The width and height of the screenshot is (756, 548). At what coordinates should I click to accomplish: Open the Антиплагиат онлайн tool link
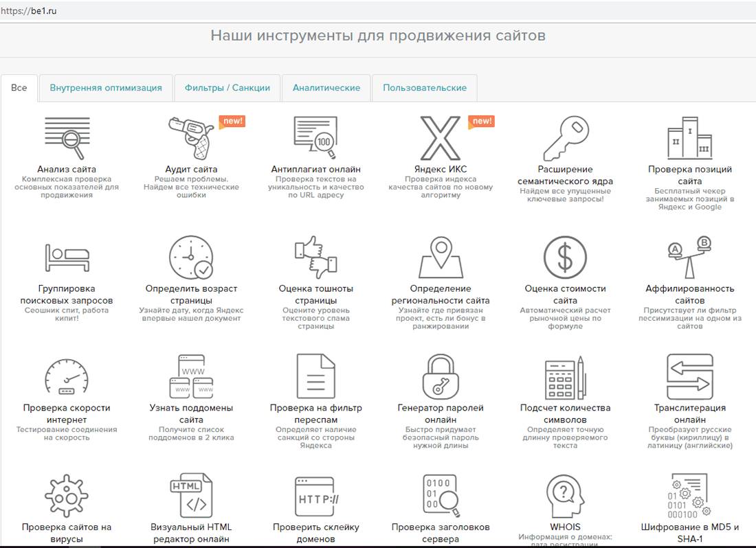point(315,168)
